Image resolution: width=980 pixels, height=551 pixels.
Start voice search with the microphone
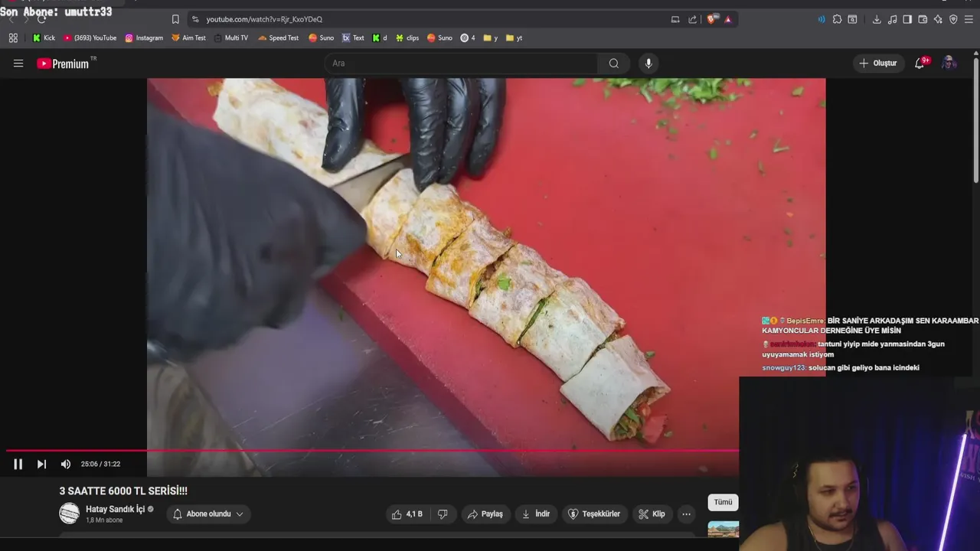648,64
